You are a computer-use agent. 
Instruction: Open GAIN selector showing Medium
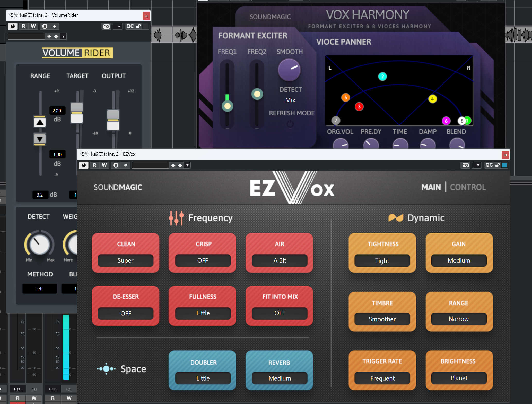[x=459, y=260]
